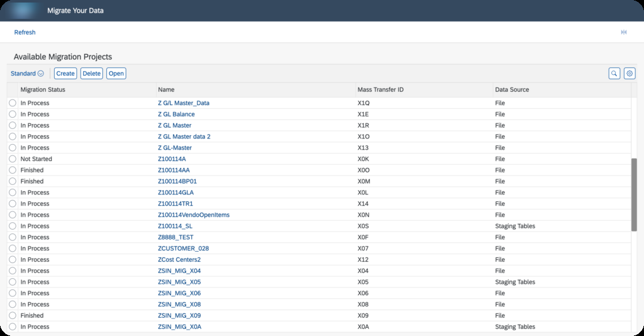Select radio button for Z G/L Master_Data
The width and height of the screenshot is (644, 336).
coord(13,103)
